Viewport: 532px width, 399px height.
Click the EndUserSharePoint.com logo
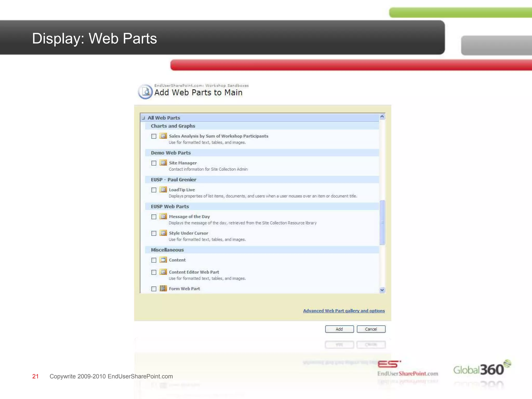(x=408, y=368)
